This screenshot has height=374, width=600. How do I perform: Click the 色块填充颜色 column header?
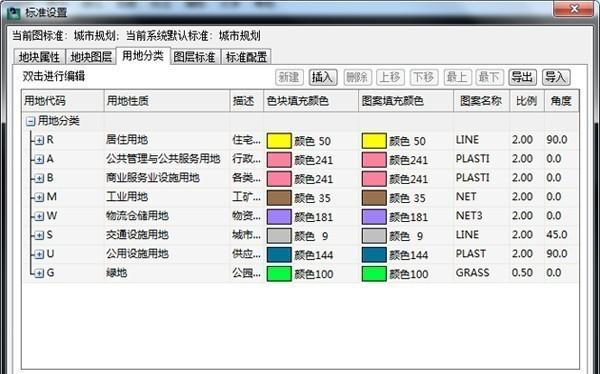coord(311,101)
